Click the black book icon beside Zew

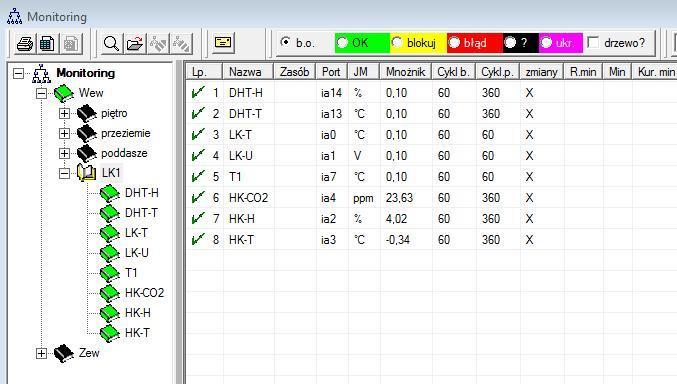[x=64, y=353]
